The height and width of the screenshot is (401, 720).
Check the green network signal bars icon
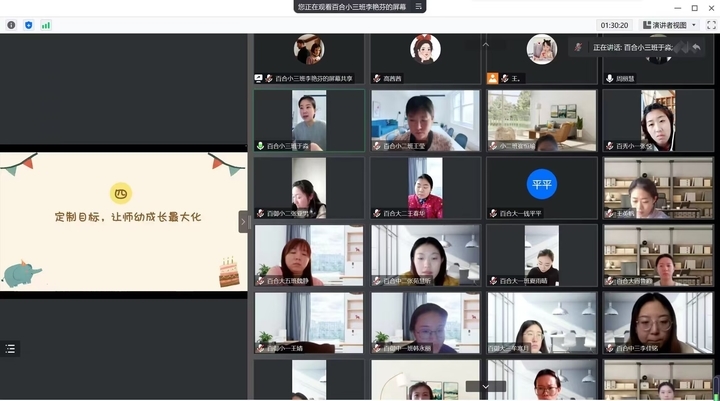[x=46, y=25]
